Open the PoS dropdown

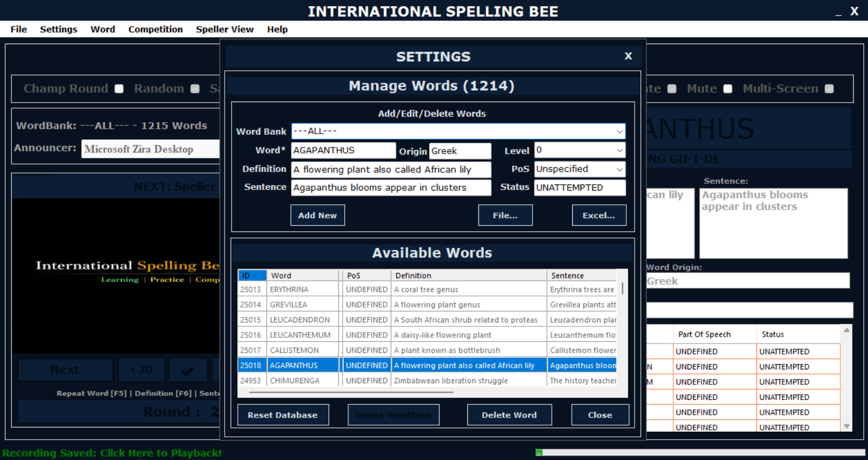point(620,170)
